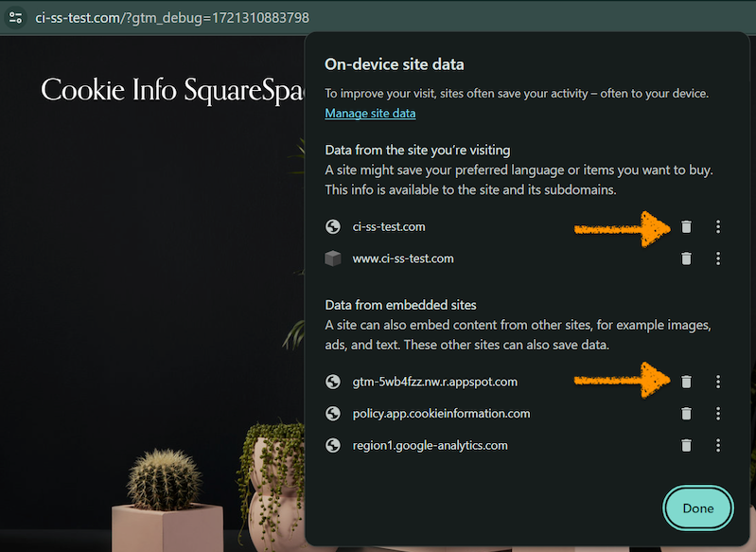Delete data for region1.google-analytics.com
This screenshot has height=552, width=756.
point(686,445)
